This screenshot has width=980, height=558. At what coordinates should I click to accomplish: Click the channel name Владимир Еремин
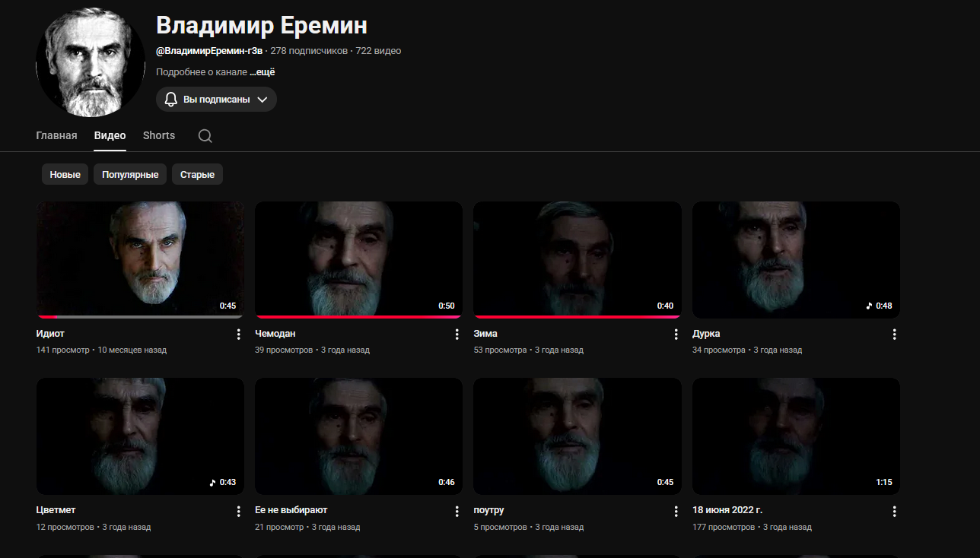point(262,25)
